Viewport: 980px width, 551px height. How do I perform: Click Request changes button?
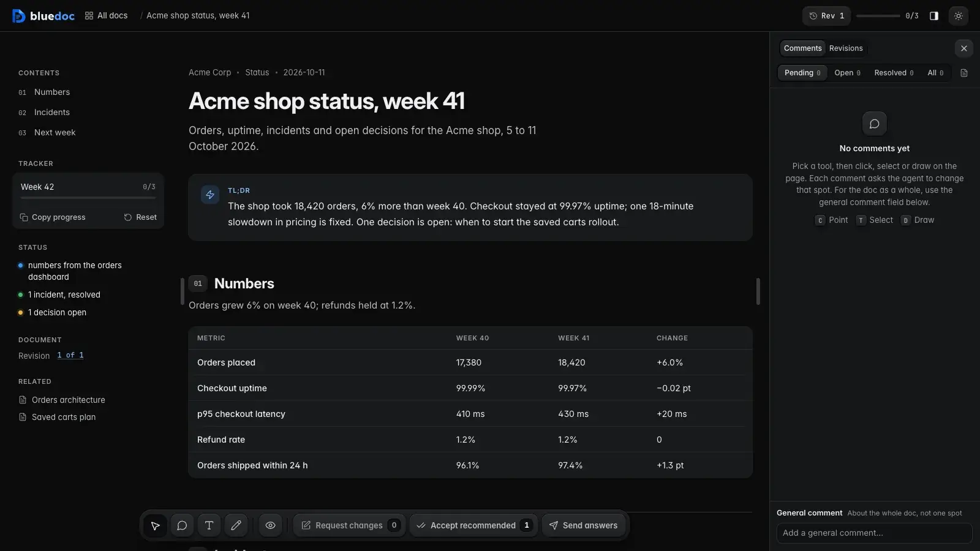[349, 525]
